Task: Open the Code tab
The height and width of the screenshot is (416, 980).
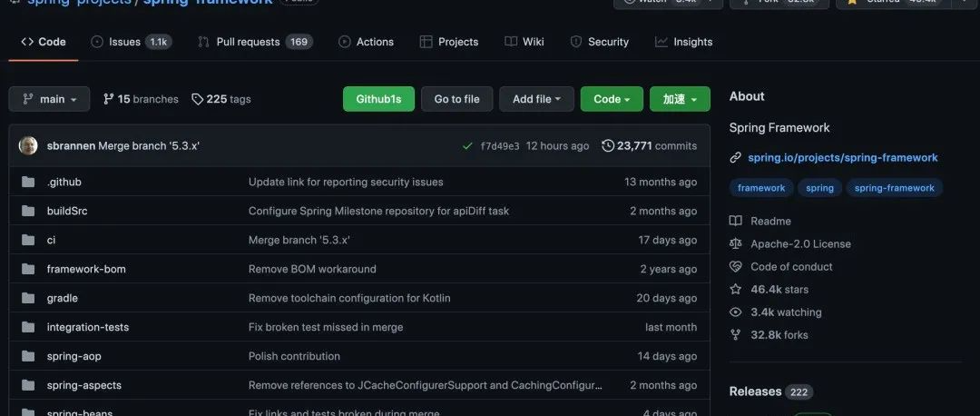Action: click(x=44, y=42)
